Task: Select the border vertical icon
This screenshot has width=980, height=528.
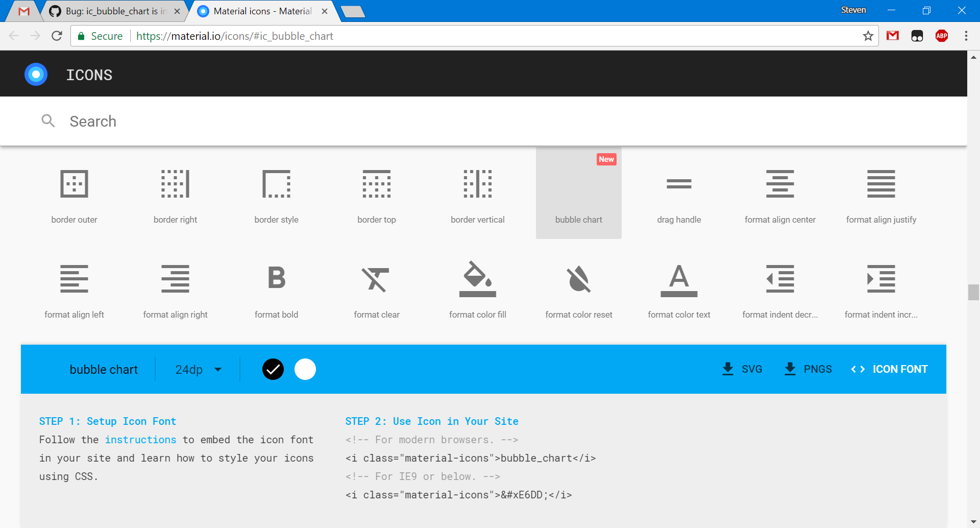Action: point(478,184)
